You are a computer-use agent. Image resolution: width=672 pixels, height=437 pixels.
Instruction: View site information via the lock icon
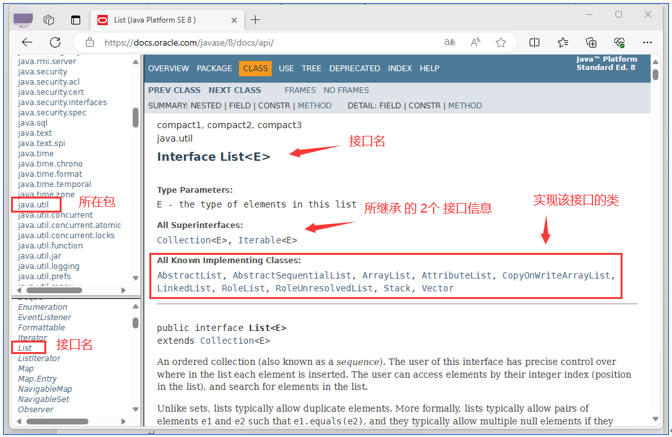90,42
